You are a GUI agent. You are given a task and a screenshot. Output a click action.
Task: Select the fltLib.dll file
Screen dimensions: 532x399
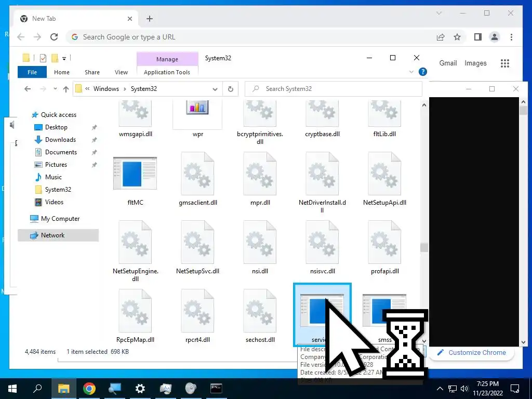click(x=384, y=119)
